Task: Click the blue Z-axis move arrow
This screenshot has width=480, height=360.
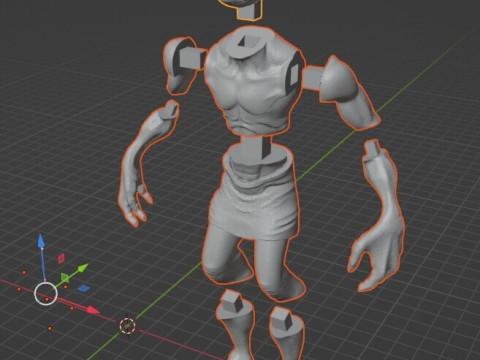Action: 41,242
